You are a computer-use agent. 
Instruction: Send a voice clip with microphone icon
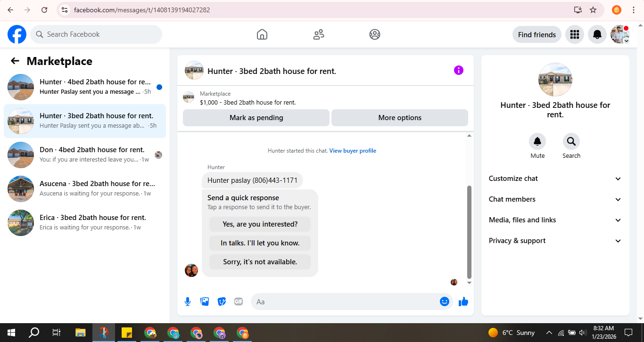[188, 301]
